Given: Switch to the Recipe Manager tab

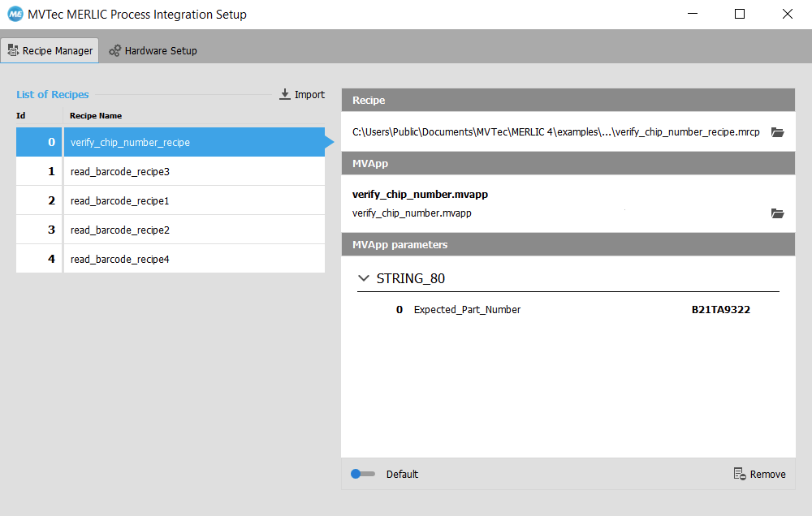Looking at the screenshot, I should [x=50, y=50].
